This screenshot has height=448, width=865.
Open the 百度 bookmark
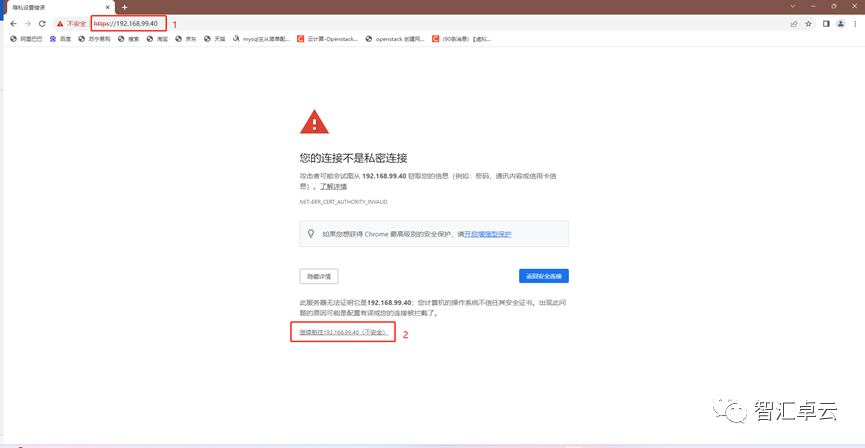click(61, 39)
